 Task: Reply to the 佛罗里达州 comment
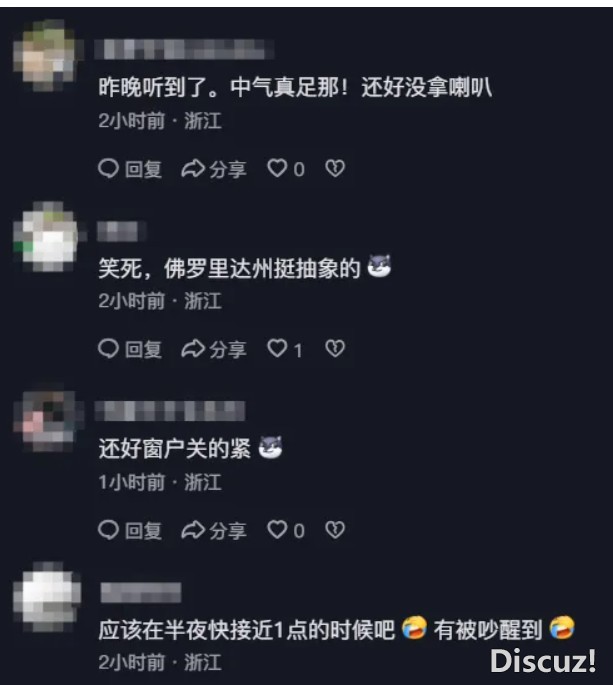coord(130,349)
